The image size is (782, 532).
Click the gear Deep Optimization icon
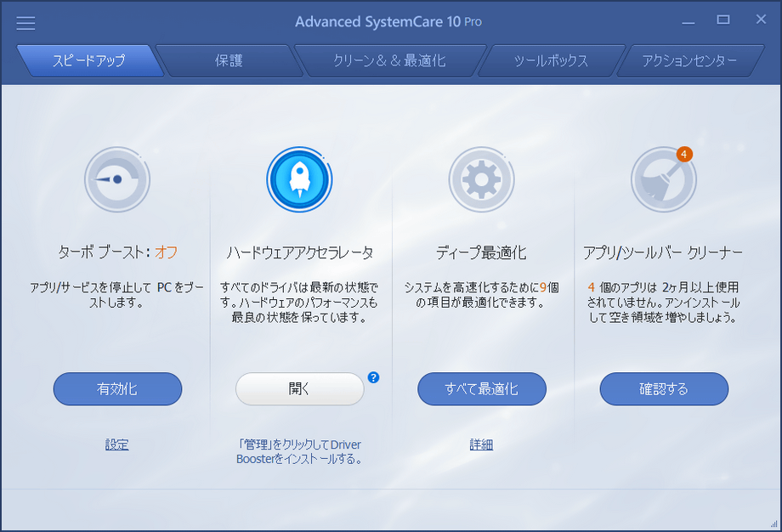pos(481,179)
